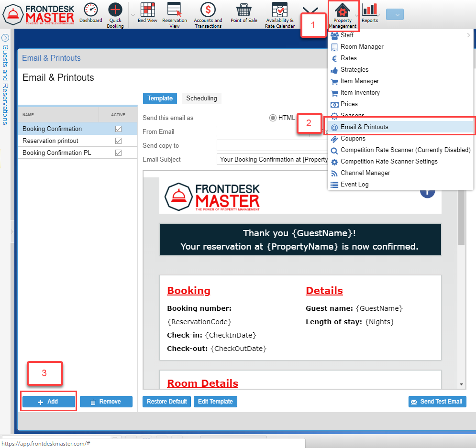Open the Dashboard gauge icon
The height and width of the screenshot is (448, 476).
click(x=91, y=10)
